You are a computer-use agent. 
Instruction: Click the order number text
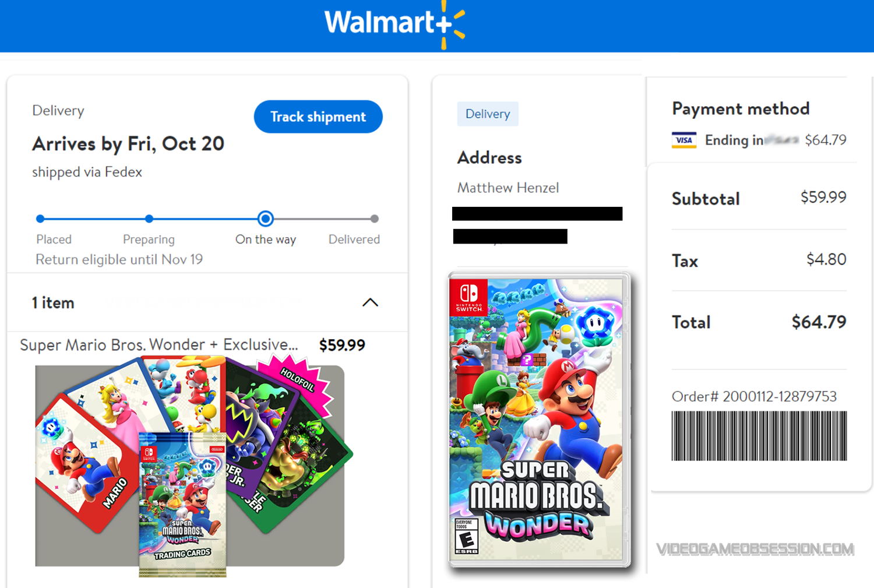click(754, 397)
